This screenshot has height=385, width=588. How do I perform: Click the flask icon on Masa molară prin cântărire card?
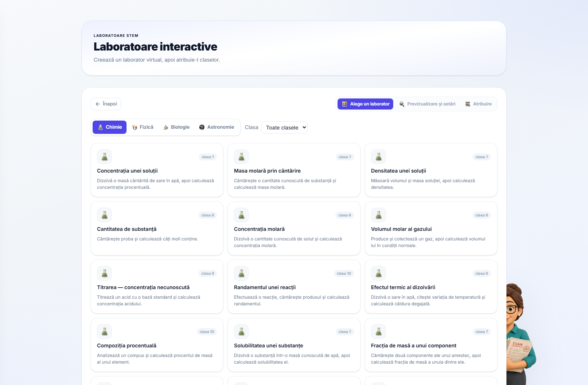[241, 157]
